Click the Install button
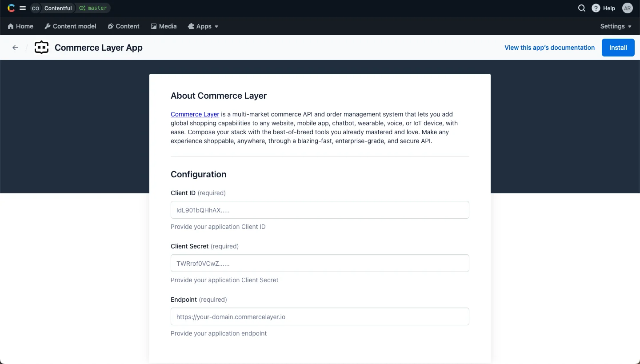Screen dimensions: 640x364 click(x=618, y=48)
